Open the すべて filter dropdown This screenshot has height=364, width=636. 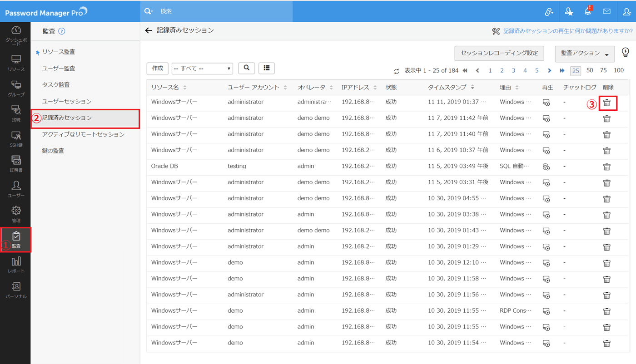click(x=202, y=69)
